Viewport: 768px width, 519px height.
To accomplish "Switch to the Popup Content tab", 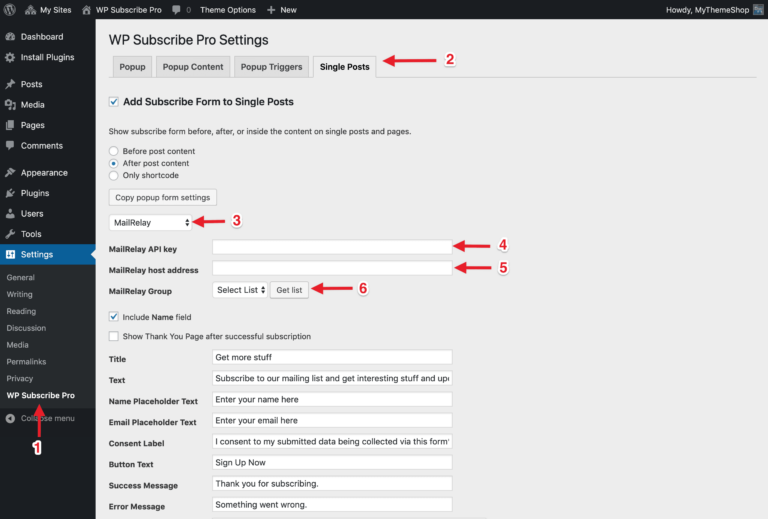I will 193,67.
